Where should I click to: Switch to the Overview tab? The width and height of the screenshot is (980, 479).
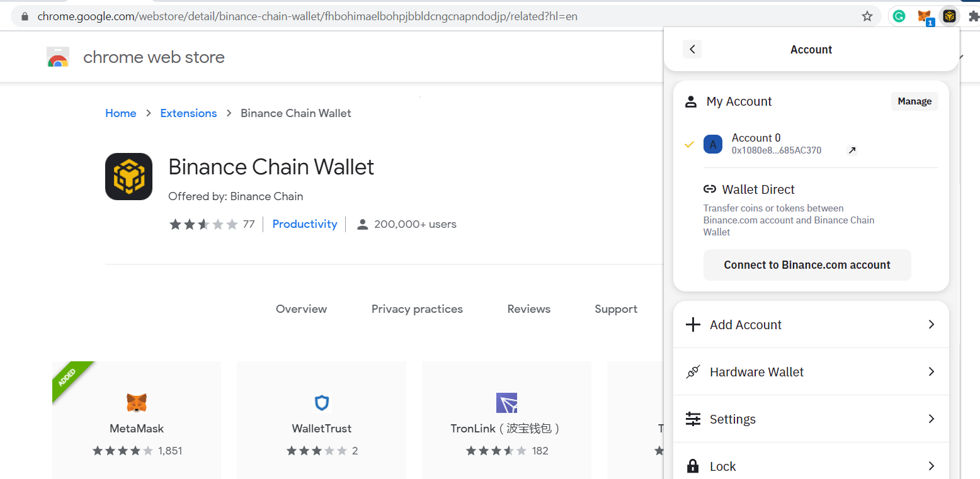[301, 309]
